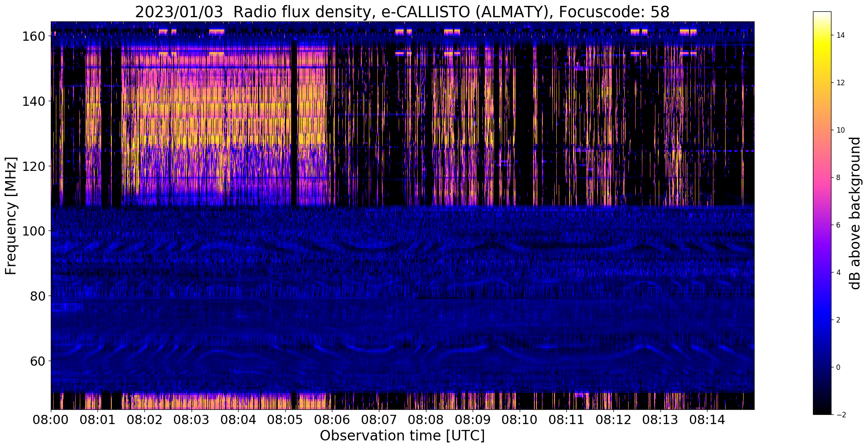The width and height of the screenshot is (868, 448).
Task: Click the plot title mentioning e-CALLISTO (ALMATY)
Action: click(402, 12)
